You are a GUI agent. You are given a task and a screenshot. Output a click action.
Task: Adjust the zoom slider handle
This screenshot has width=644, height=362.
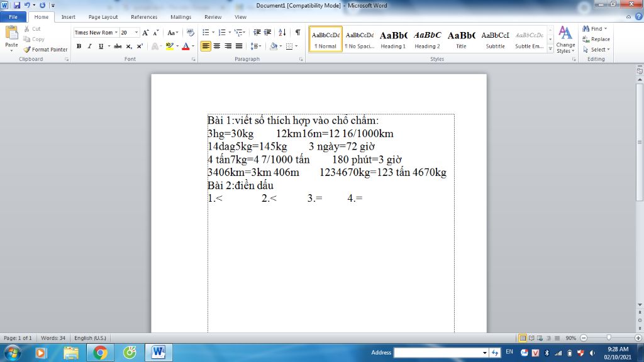(x=609, y=337)
